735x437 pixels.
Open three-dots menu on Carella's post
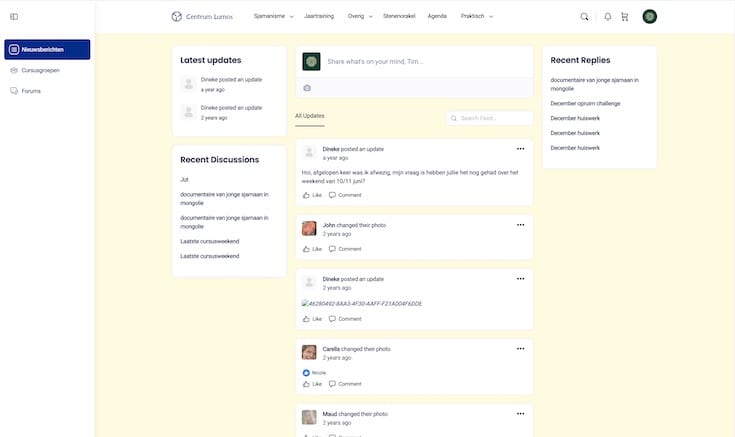(x=520, y=348)
